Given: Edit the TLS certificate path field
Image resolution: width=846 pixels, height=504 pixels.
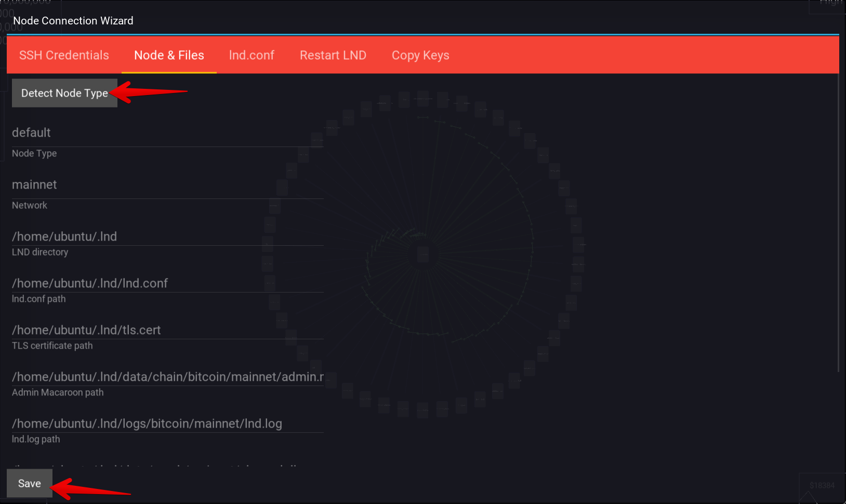Looking at the screenshot, I should (168, 330).
